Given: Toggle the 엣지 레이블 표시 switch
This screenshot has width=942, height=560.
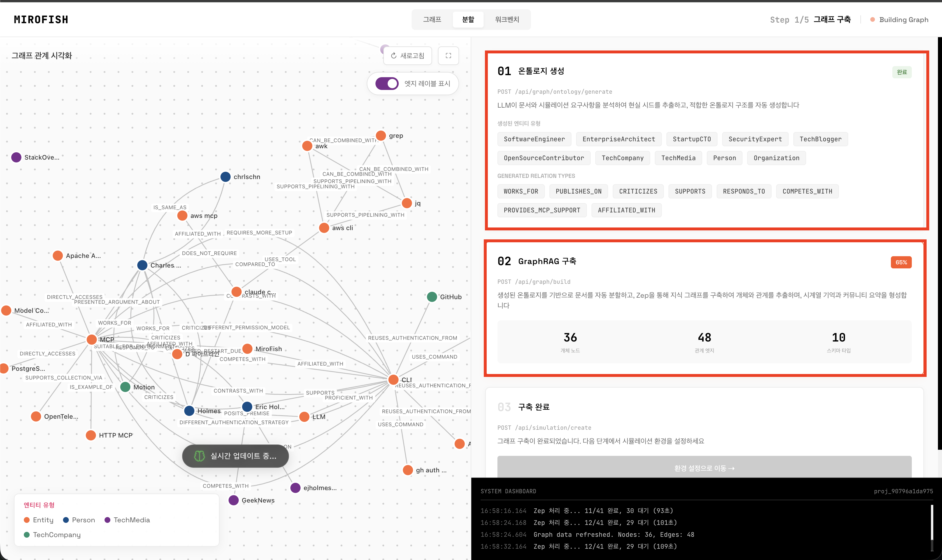Looking at the screenshot, I should click(x=387, y=83).
